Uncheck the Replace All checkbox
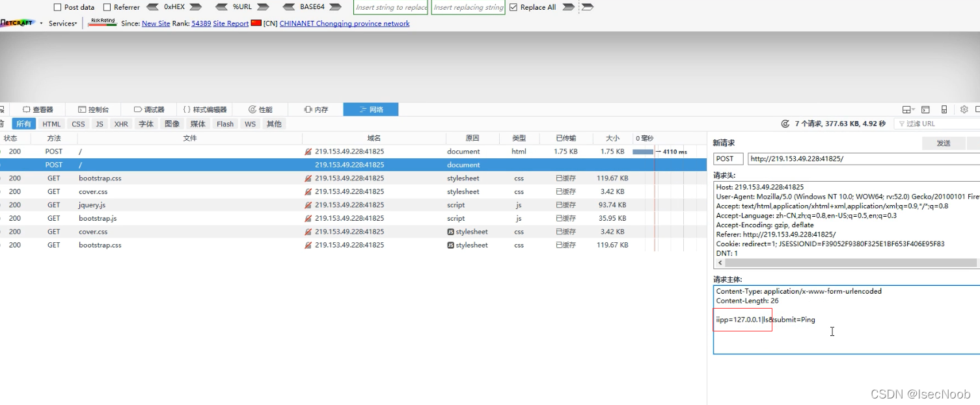The image size is (980, 405). (x=513, y=7)
